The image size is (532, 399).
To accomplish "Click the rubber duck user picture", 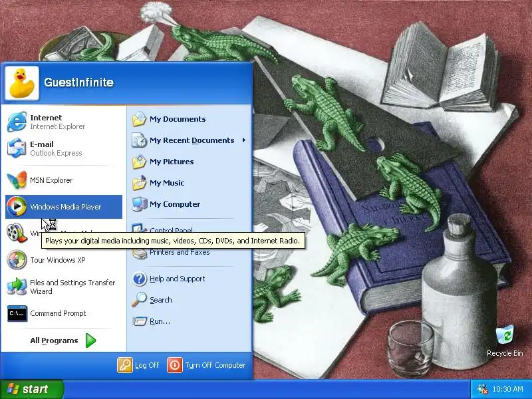I will [22, 83].
